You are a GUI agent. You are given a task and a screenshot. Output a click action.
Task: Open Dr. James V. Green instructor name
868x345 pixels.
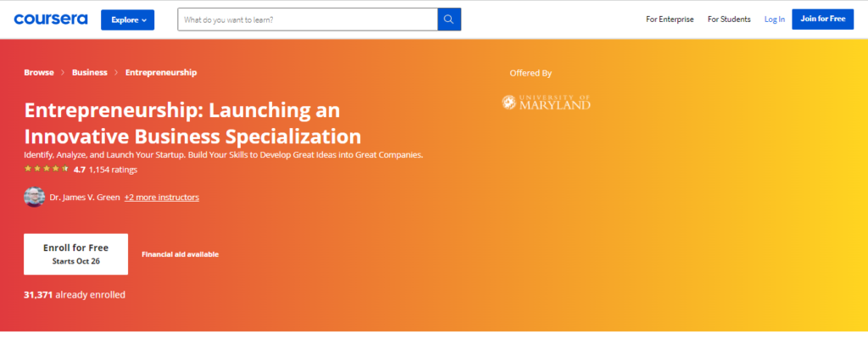coord(85,198)
